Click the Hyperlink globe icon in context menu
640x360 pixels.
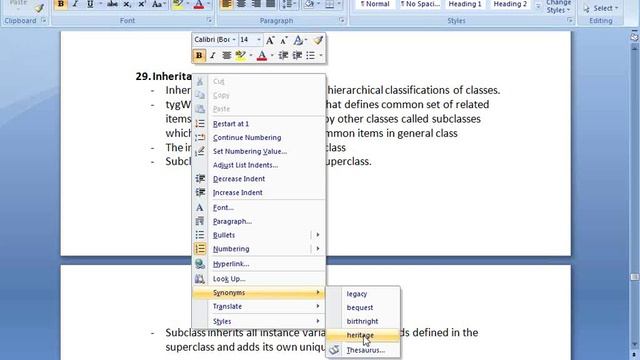(x=200, y=264)
